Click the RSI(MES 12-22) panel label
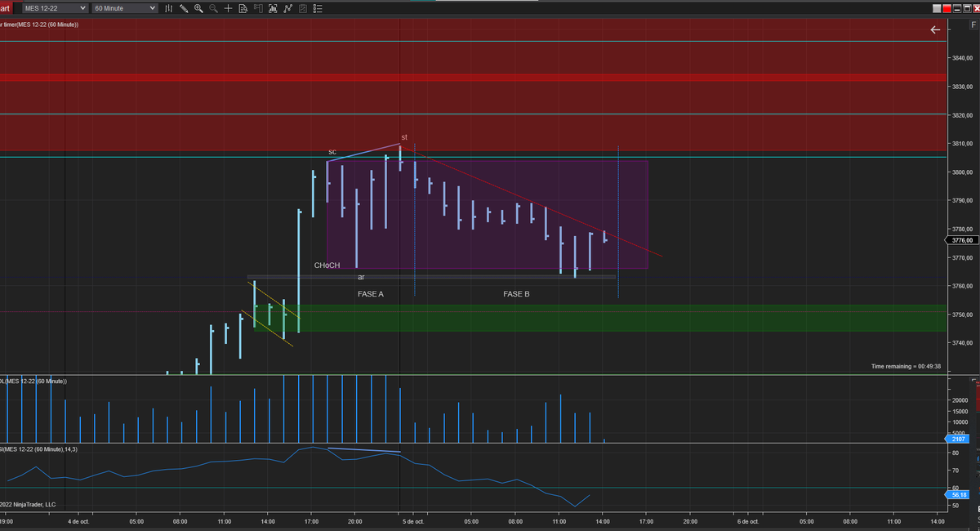The image size is (980, 531). click(x=39, y=449)
